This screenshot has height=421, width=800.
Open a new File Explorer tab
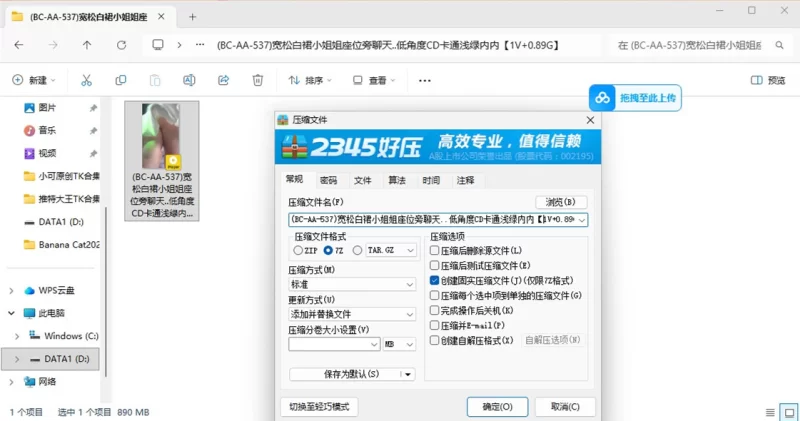point(192,17)
